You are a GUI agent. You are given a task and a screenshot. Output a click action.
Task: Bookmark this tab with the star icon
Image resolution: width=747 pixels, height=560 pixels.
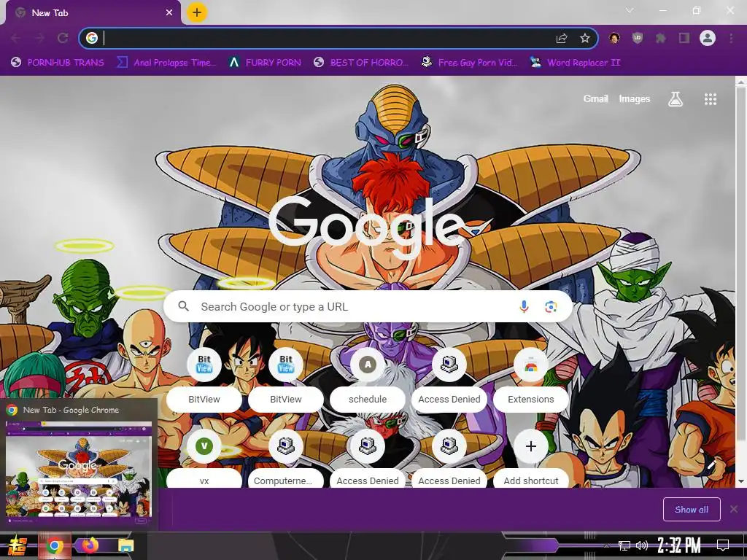tap(585, 38)
